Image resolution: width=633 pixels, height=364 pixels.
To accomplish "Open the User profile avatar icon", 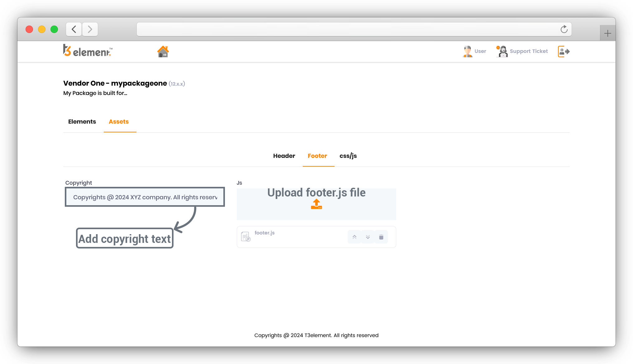I will 467,51.
